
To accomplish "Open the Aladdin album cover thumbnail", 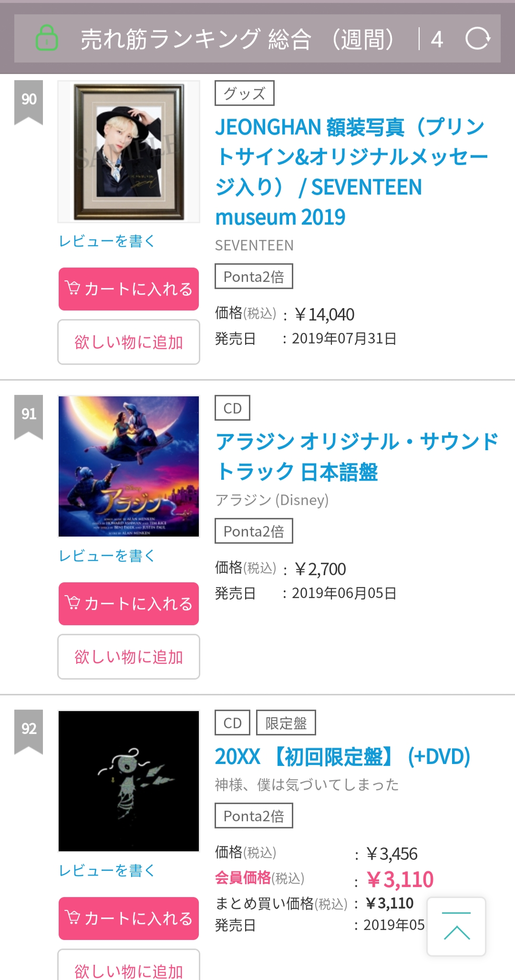I will [x=129, y=466].
